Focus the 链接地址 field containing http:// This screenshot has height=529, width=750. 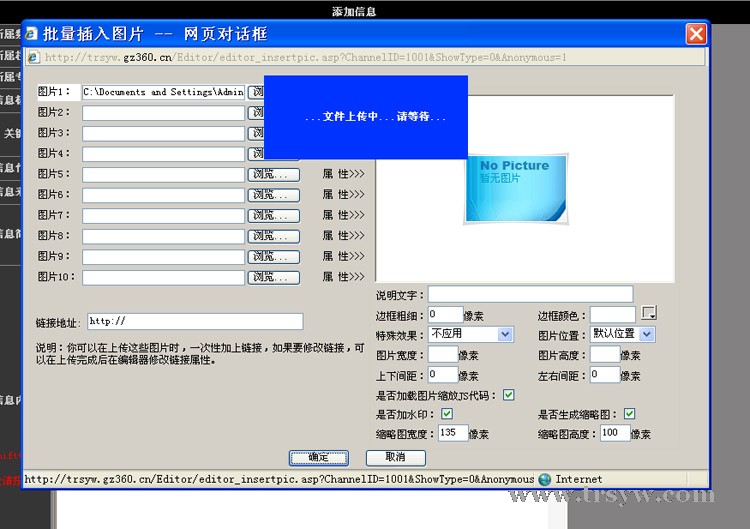[194, 321]
